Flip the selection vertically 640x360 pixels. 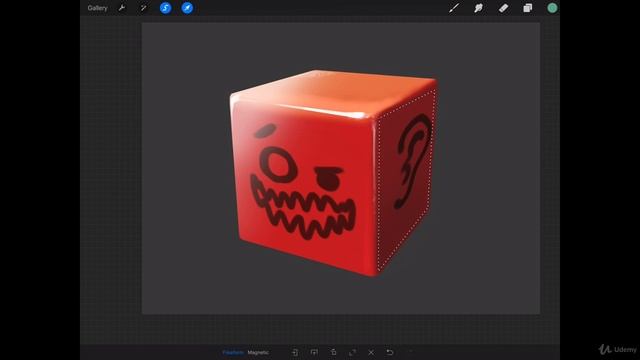pyautogui.click(x=314, y=352)
